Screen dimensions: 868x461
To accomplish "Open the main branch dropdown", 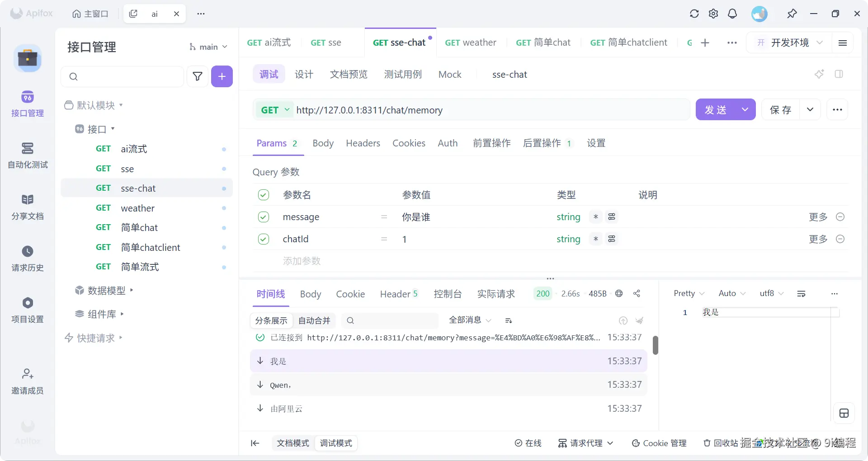I will coord(208,47).
